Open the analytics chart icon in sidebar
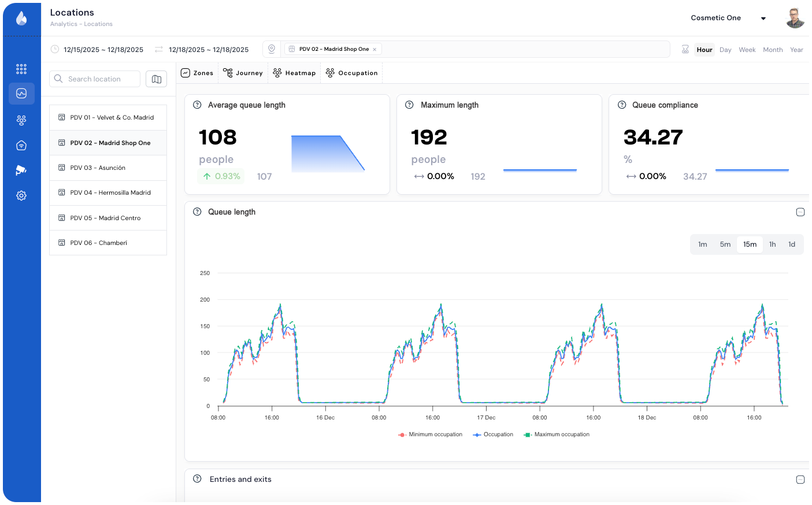 click(x=21, y=94)
